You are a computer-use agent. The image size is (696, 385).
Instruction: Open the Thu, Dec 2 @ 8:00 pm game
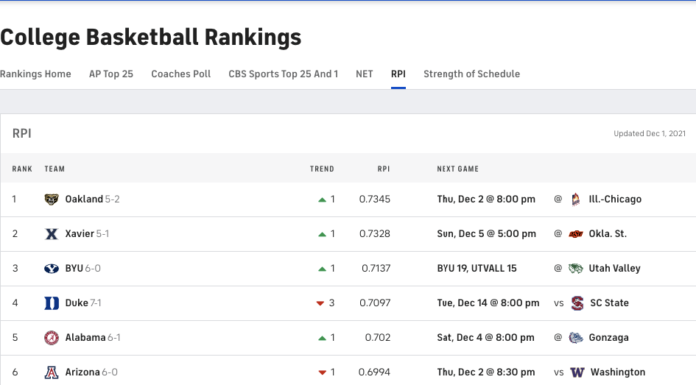click(x=486, y=199)
